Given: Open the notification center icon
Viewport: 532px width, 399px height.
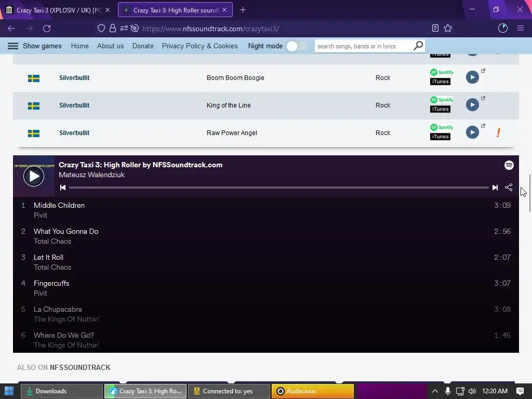Looking at the screenshot, I should 520,391.
